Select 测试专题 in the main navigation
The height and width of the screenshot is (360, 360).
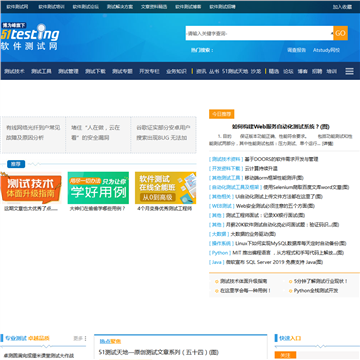122,71
